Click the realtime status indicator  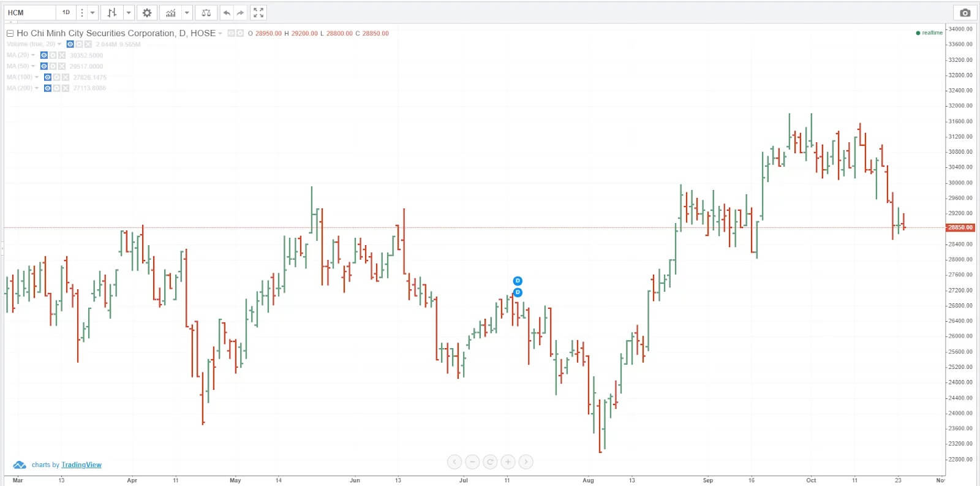point(929,32)
